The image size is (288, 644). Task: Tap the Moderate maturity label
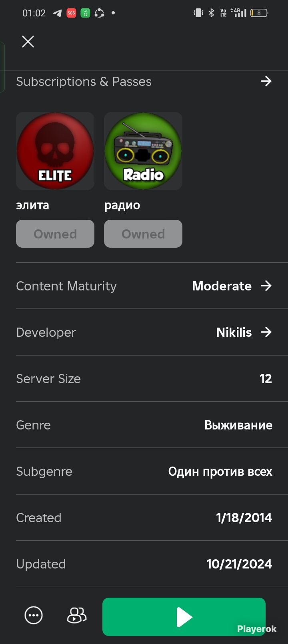tap(222, 286)
